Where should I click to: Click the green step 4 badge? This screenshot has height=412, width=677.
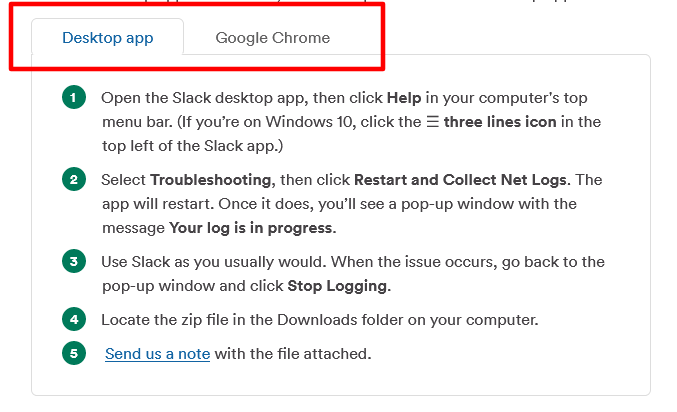(x=73, y=320)
